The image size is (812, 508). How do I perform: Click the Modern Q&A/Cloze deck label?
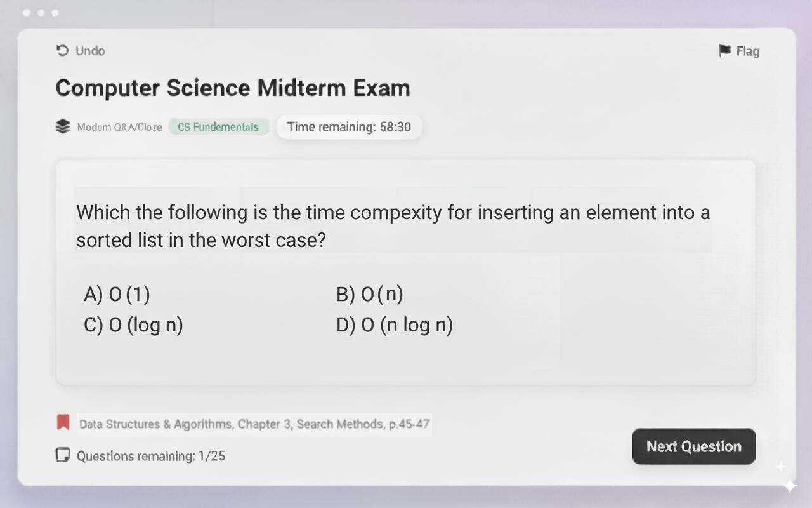pyautogui.click(x=119, y=127)
